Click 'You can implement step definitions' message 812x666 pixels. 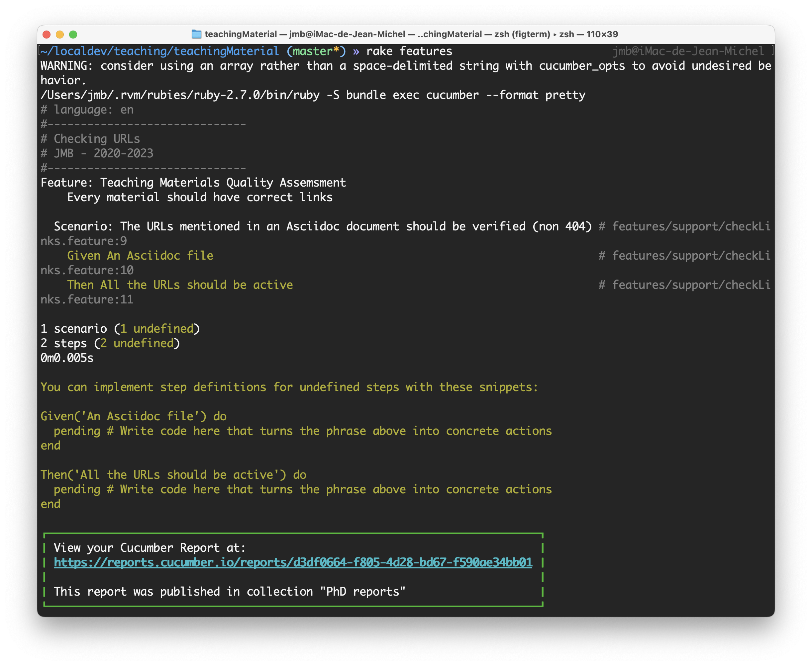(x=289, y=387)
